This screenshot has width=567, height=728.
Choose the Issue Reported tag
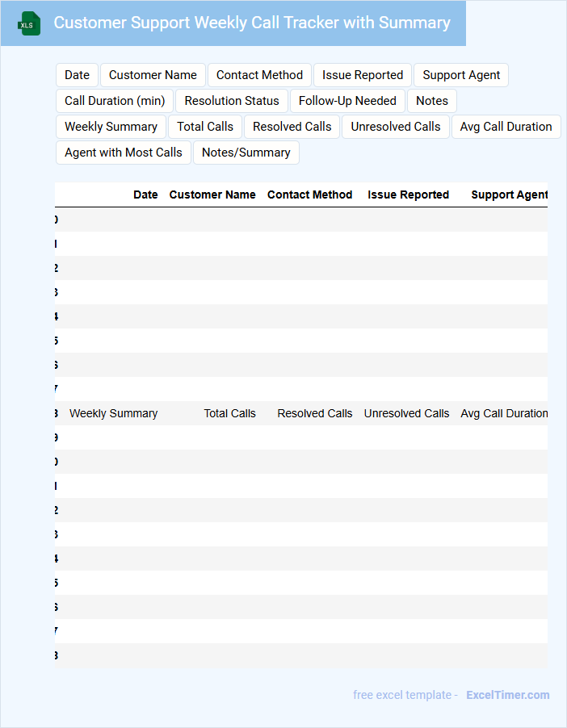click(363, 75)
